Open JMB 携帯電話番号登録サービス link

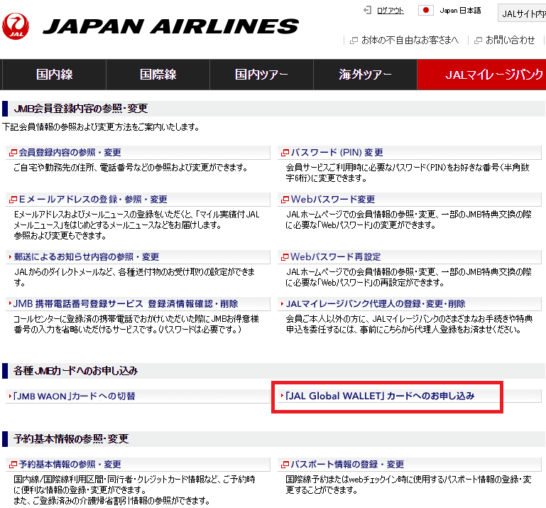tap(126, 304)
